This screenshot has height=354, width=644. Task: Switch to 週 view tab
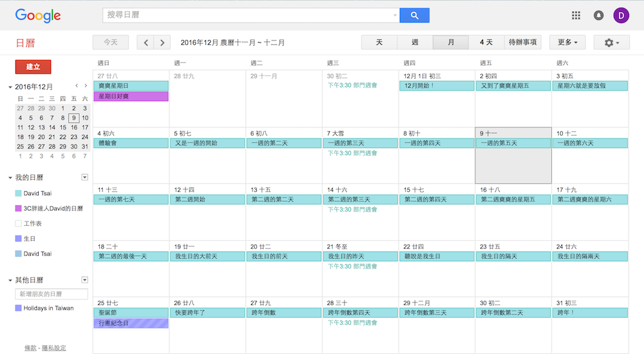[415, 42]
